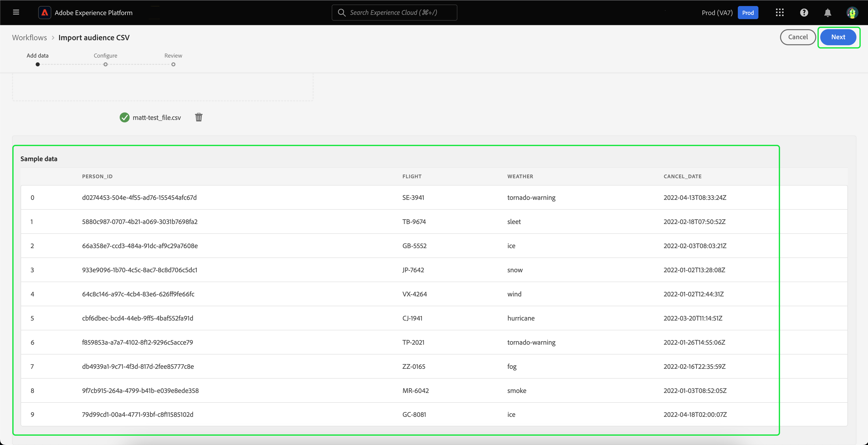This screenshot has width=868, height=445.
Task: Delete matt-test_file.csv with the trash icon
Action: click(x=199, y=117)
